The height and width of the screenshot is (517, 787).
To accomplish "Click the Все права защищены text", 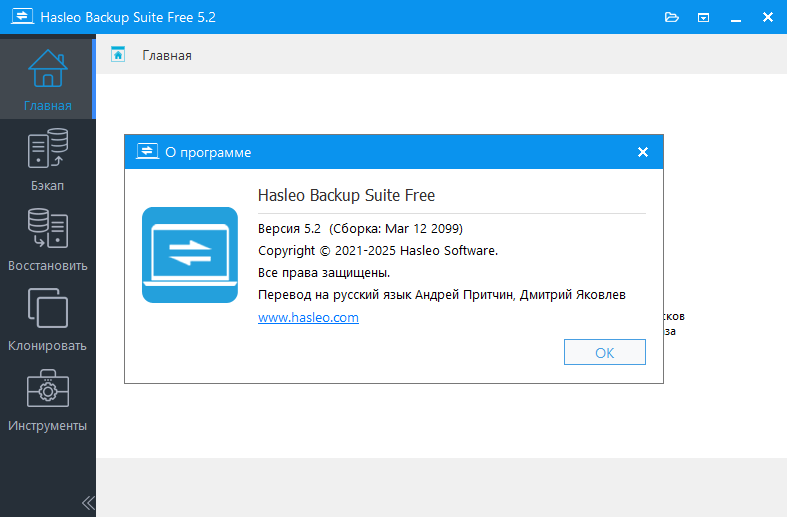I will [324, 273].
